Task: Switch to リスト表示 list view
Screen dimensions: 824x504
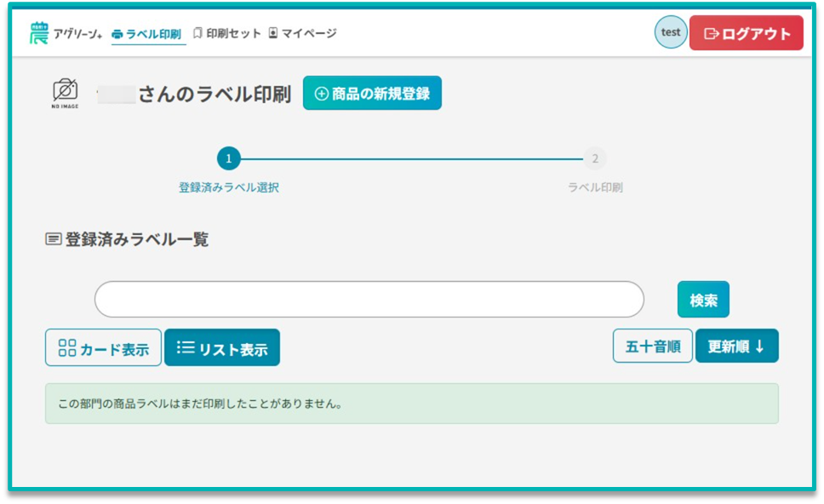Action: tap(221, 348)
